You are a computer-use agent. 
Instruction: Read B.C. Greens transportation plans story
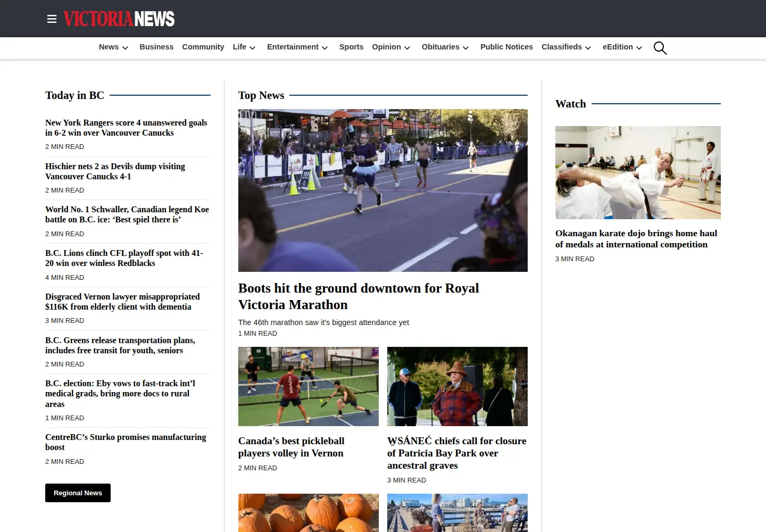120,345
